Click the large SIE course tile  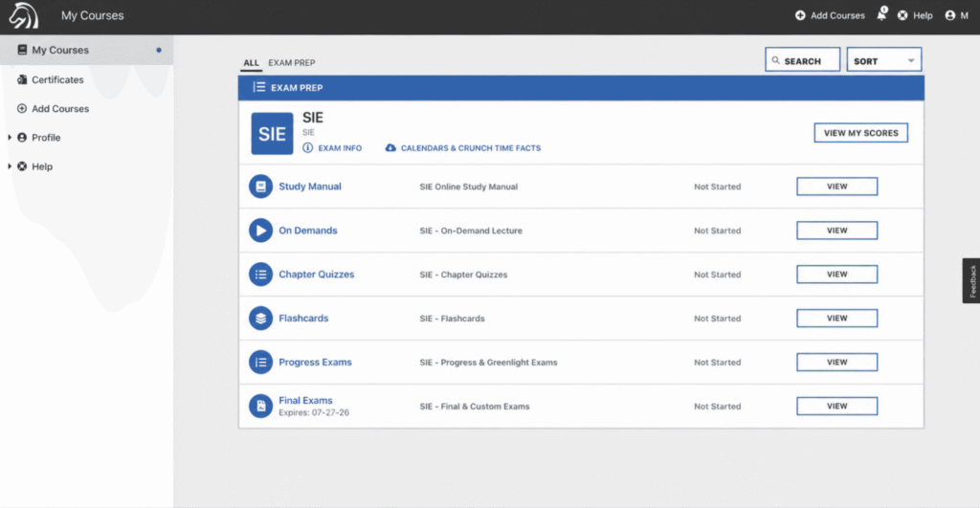(272, 133)
